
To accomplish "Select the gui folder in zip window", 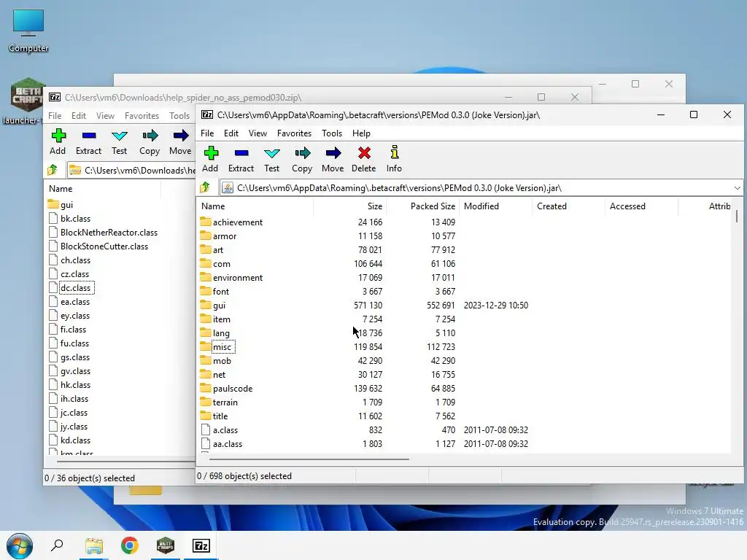I will pyautogui.click(x=66, y=205).
